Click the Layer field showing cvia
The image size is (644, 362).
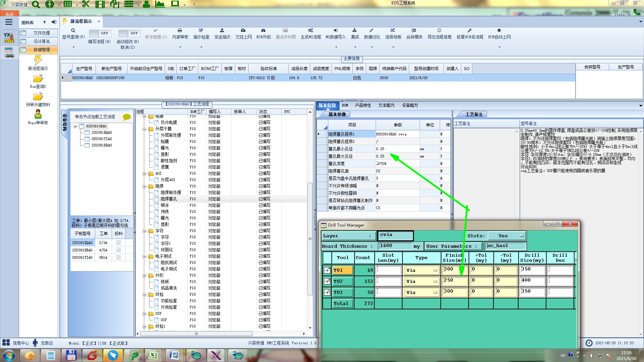(395, 236)
